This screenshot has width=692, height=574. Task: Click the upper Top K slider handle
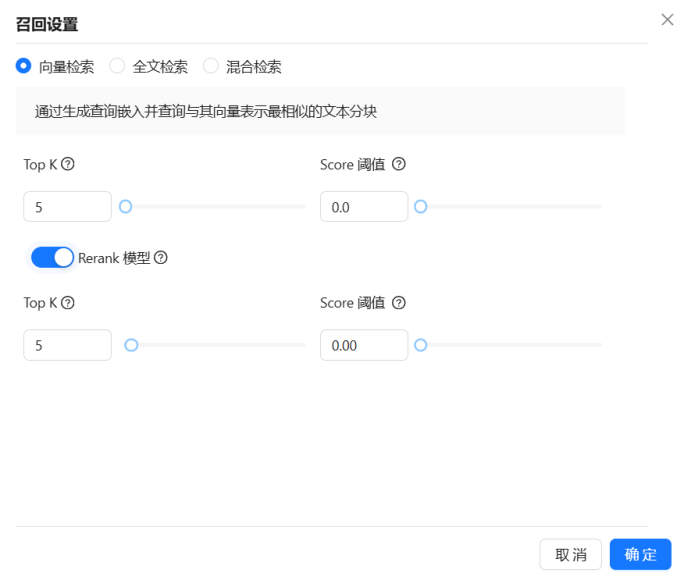click(x=125, y=207)
